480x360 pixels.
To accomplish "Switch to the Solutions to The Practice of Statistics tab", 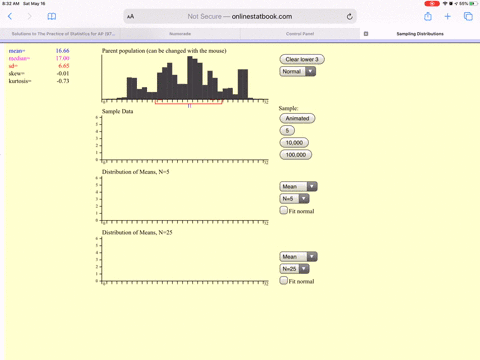I will 60,34.
